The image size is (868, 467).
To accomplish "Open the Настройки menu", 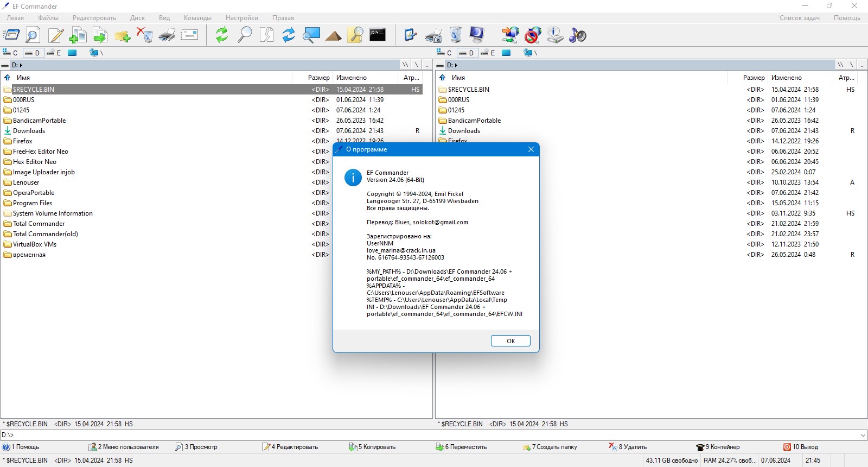I will click(242, 18).
